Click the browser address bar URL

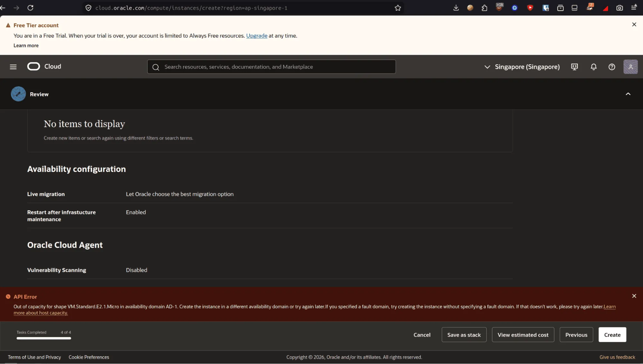pyautogui.click(x=191, y=8)
